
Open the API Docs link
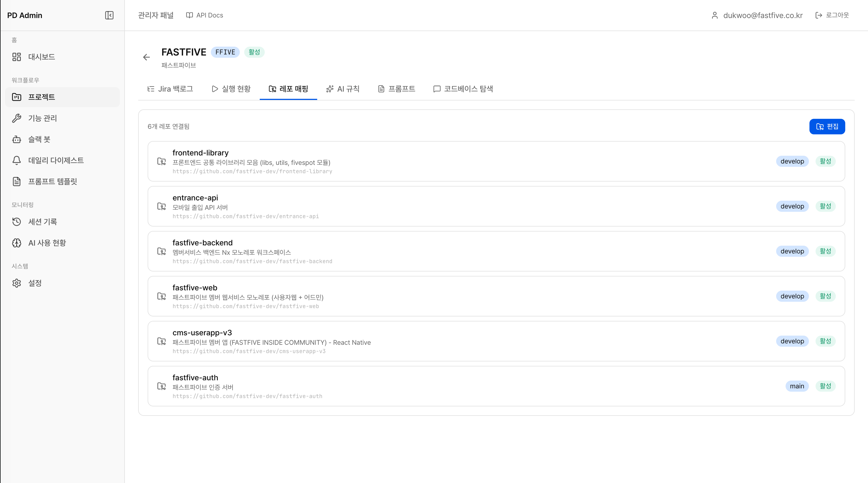pos(205,15)
